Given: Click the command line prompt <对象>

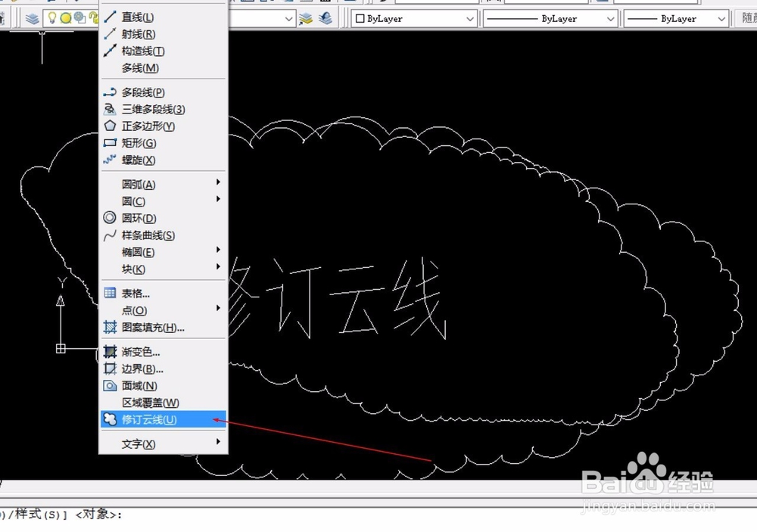Looking at the screenshot, I should coord(99,514).
